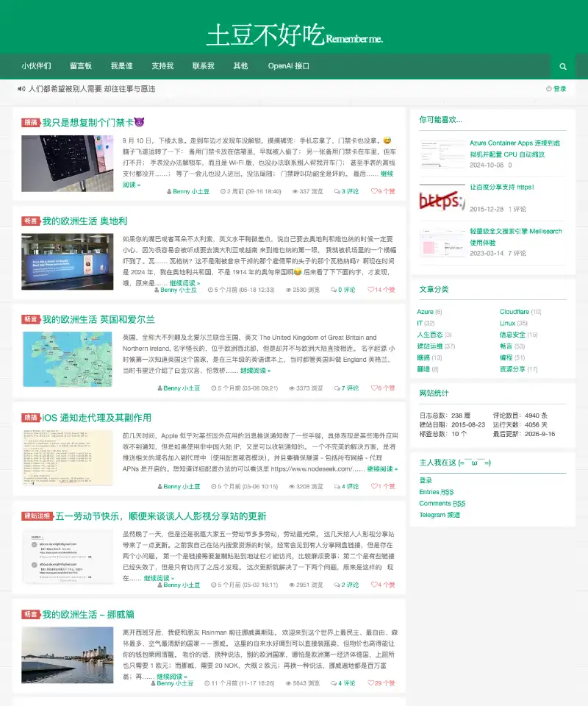Open the 我是谁 menu item

(121, 65)
